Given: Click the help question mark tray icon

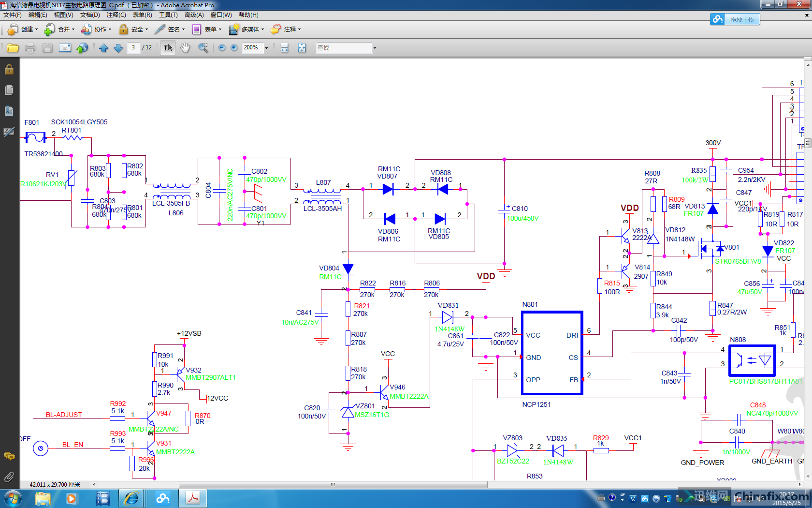Looking at the screenshot, I should (612, 497).
